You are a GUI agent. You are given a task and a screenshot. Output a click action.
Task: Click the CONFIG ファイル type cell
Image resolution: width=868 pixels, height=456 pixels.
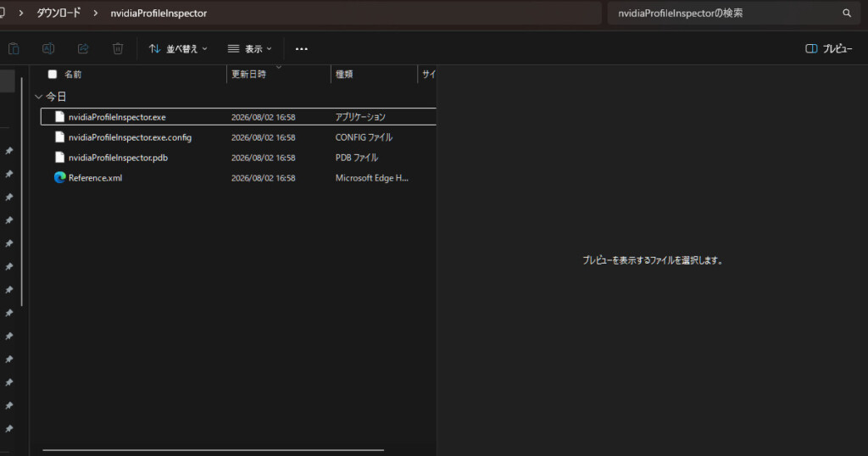tap(364, 137)
